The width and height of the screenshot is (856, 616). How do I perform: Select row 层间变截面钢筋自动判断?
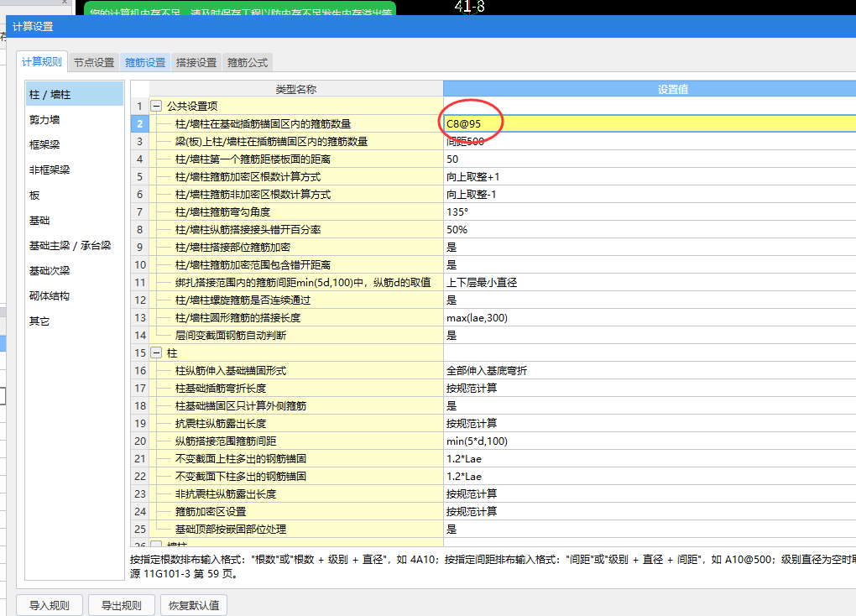tap(296, 336)
